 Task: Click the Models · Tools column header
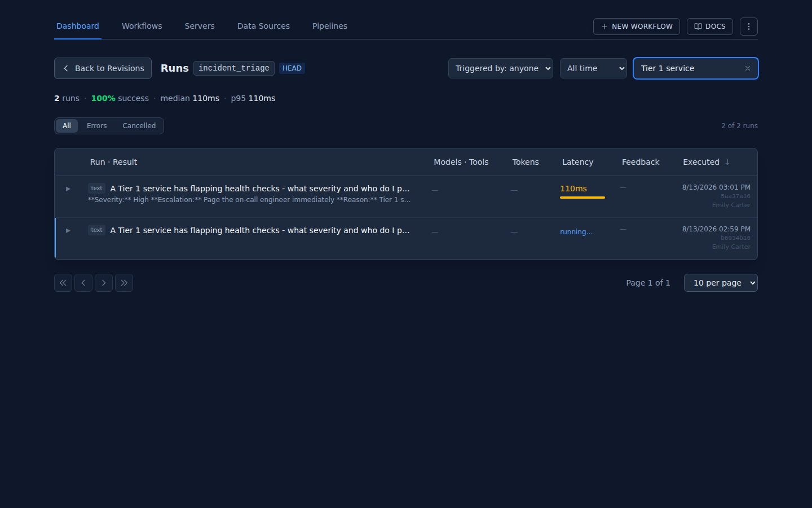pos(461,162)
